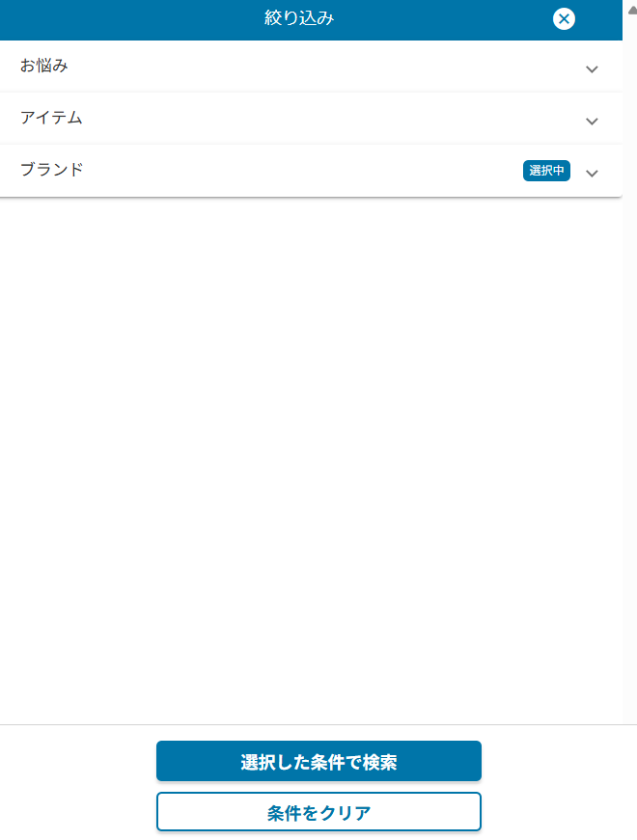637x840 pixels.
Task: Click the scrollbar up arrow
Action: 631,9
